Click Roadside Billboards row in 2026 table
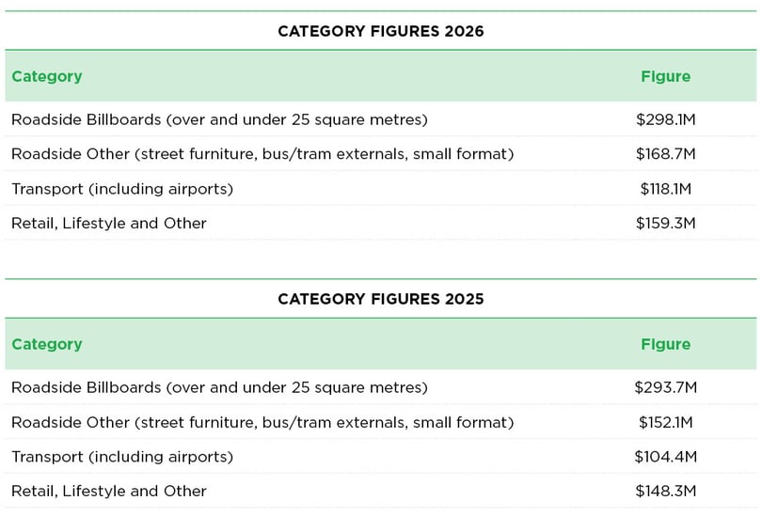Screen dimensions: 762x532 point(380,119)
